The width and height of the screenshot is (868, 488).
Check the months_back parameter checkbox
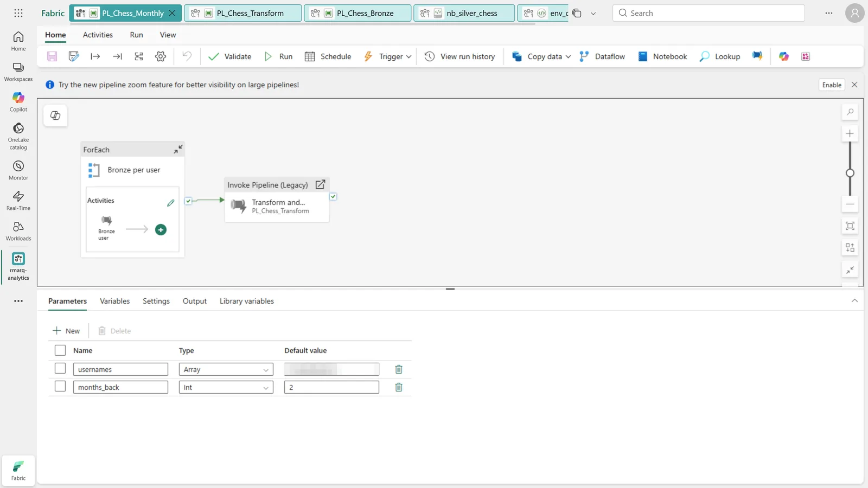(x=60, y=387)
